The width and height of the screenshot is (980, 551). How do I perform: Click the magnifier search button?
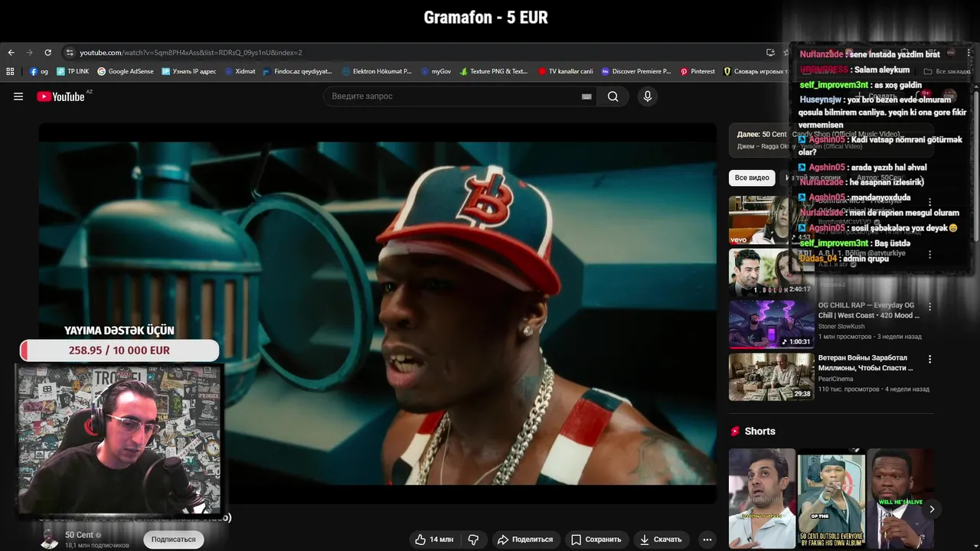[612, 96]
